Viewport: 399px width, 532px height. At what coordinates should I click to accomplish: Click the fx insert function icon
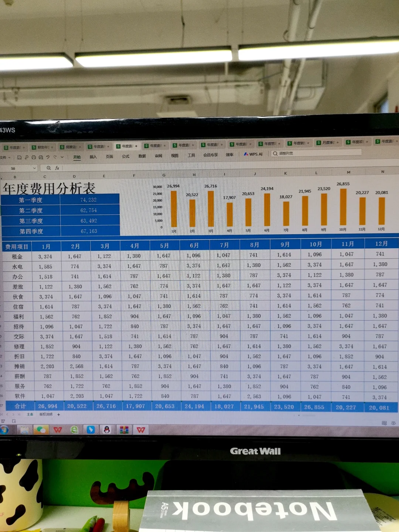[x=57, y=168]
